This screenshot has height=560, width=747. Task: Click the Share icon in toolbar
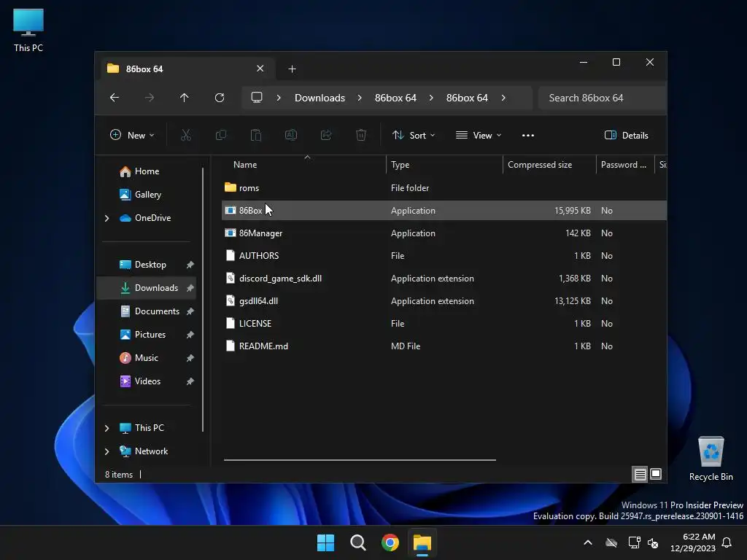[x=326, y=135]
